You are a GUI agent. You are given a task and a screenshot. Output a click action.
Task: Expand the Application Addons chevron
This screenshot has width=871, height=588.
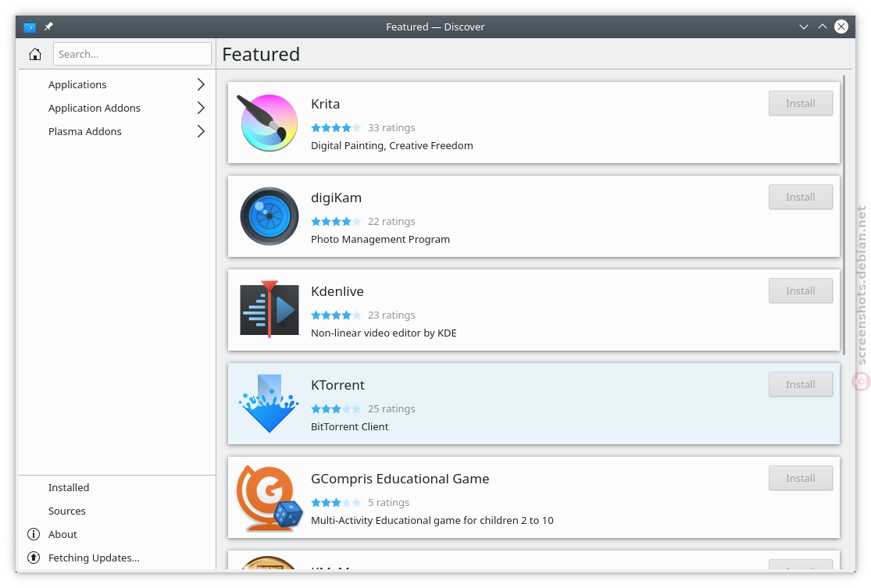coord(201,108)
